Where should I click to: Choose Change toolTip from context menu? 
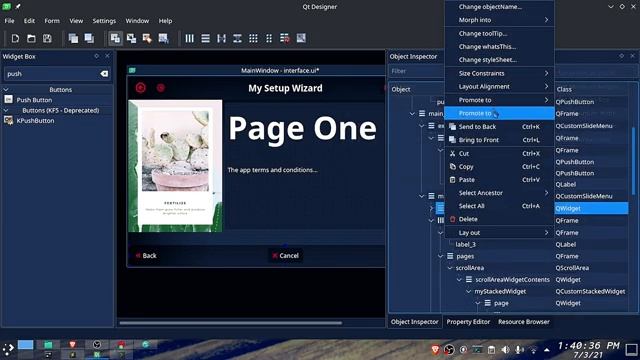(x=499, y=33)
